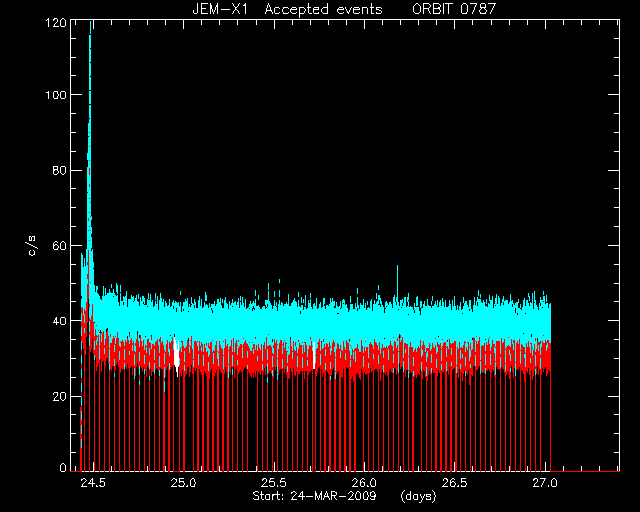Click the 'Accepted events' title text

[323, 9]
